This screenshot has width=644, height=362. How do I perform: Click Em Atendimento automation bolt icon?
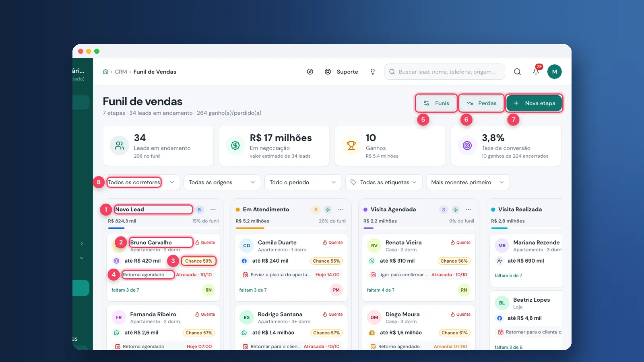click(328, 210)
